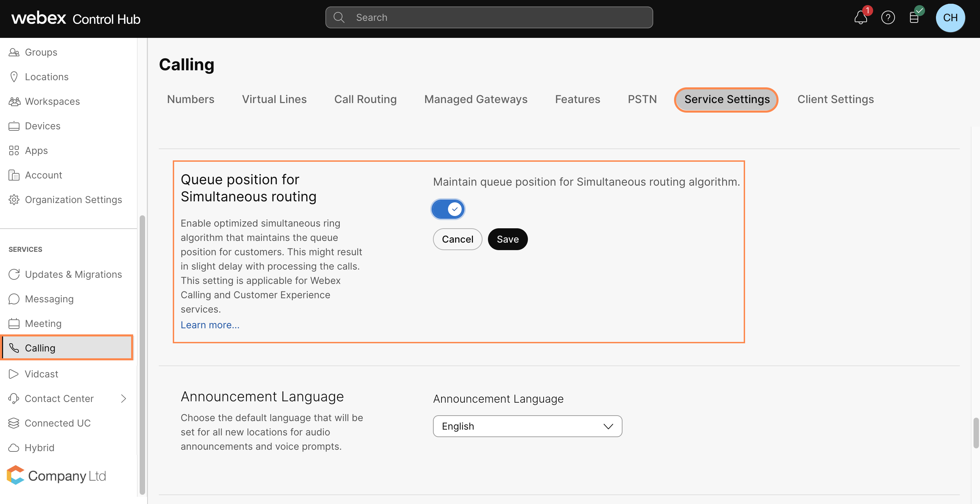Select English from Announcement Language dropdown
Image resolution: width=980 pixels, height=504 pixels.
(x=527, y=426)
